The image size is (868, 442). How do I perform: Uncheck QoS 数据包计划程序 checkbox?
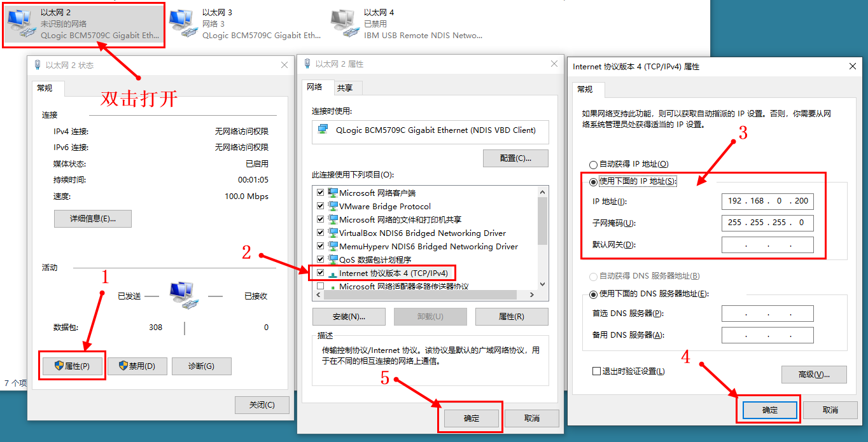[x=320, y=259]
